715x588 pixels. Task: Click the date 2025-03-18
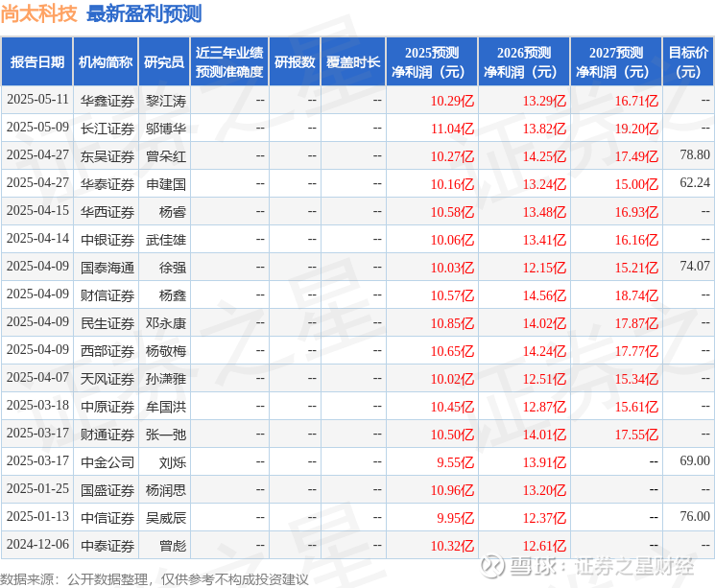(37, 405)
